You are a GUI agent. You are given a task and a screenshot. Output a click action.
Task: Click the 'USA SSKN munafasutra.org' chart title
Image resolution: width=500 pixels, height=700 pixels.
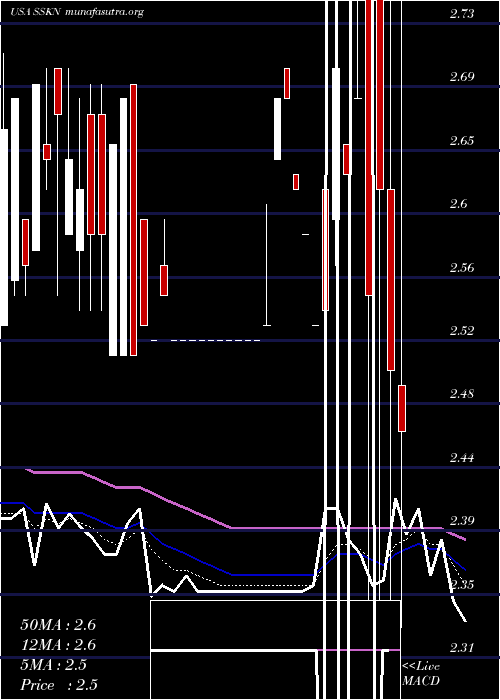pos(77,12)
